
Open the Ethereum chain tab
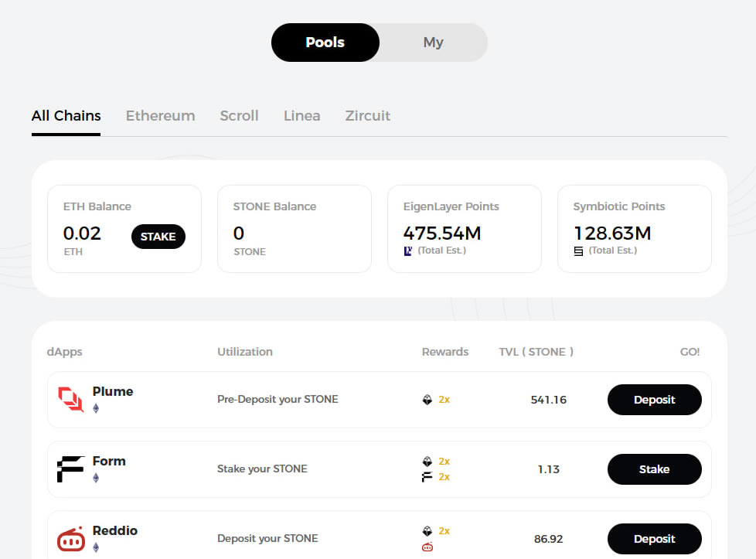160,116
